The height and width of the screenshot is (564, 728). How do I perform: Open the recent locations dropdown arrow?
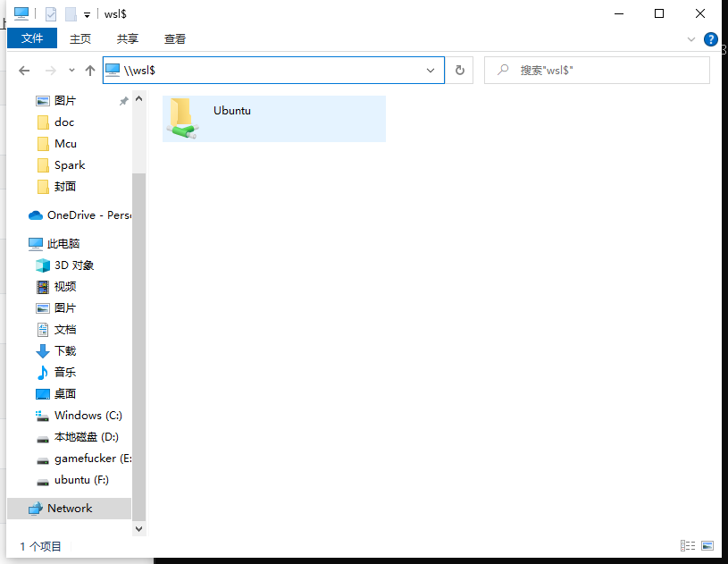pyautogui.click(x=71, y=70)
